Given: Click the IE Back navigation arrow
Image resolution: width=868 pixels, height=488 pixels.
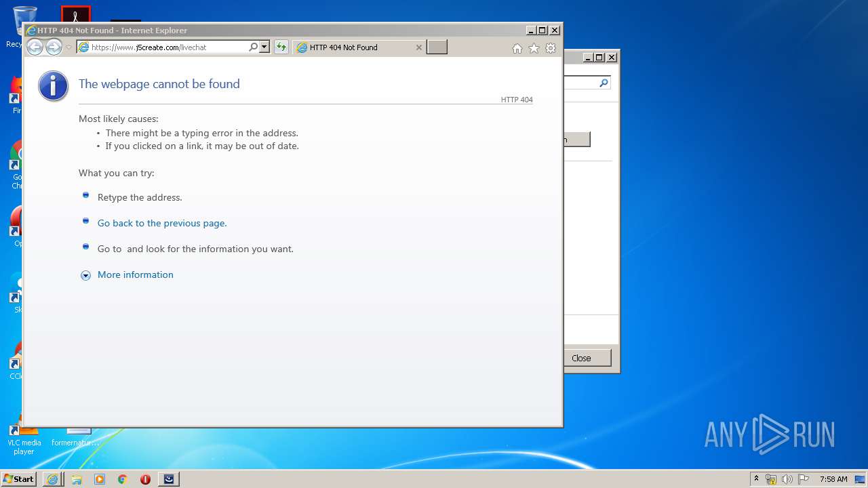Looking at the screenshot, I should tap(35, 47).
